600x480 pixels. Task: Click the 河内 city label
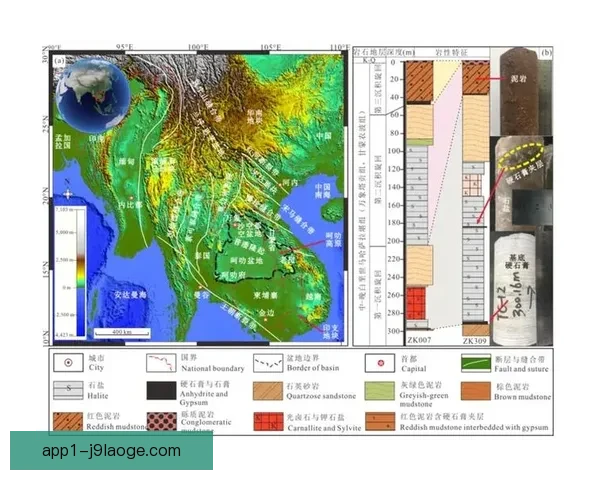[290, 182]
